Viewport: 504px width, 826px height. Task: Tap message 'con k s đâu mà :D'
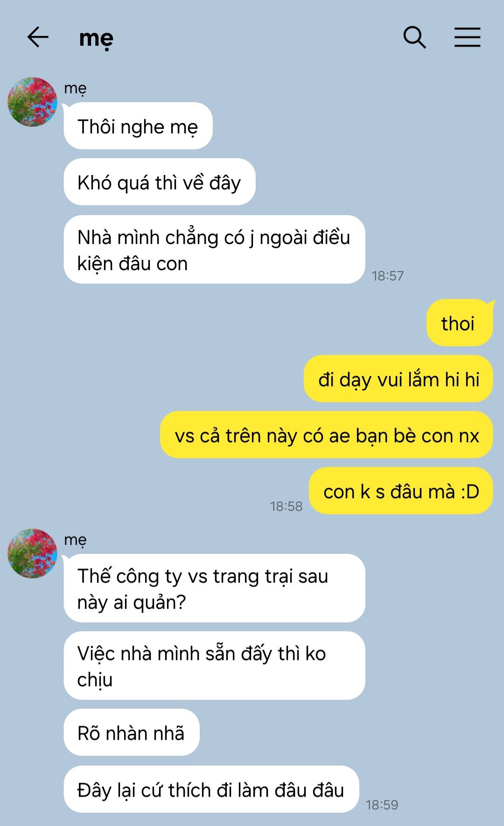[x=401, y=491]
